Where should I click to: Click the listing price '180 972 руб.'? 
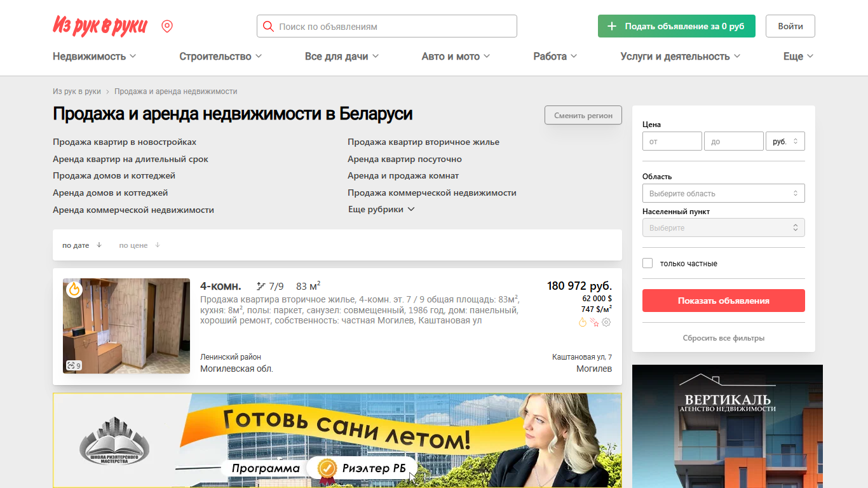580,286
